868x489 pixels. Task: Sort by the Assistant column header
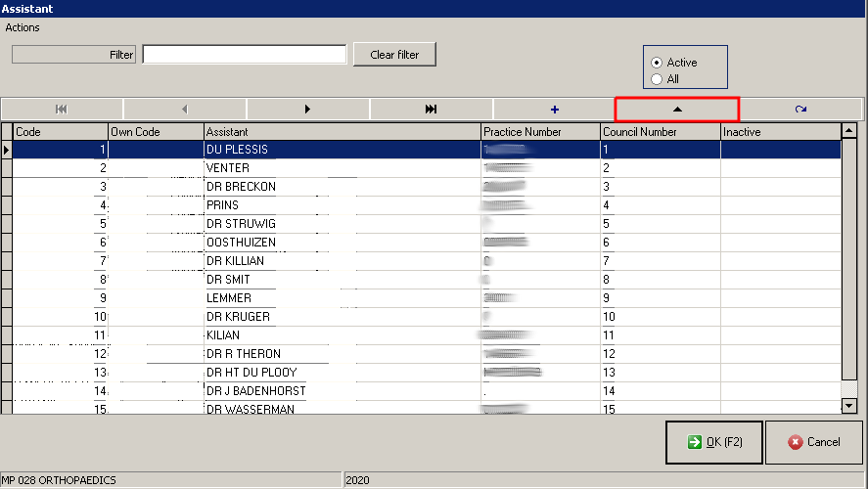click(x=341, y=132)
